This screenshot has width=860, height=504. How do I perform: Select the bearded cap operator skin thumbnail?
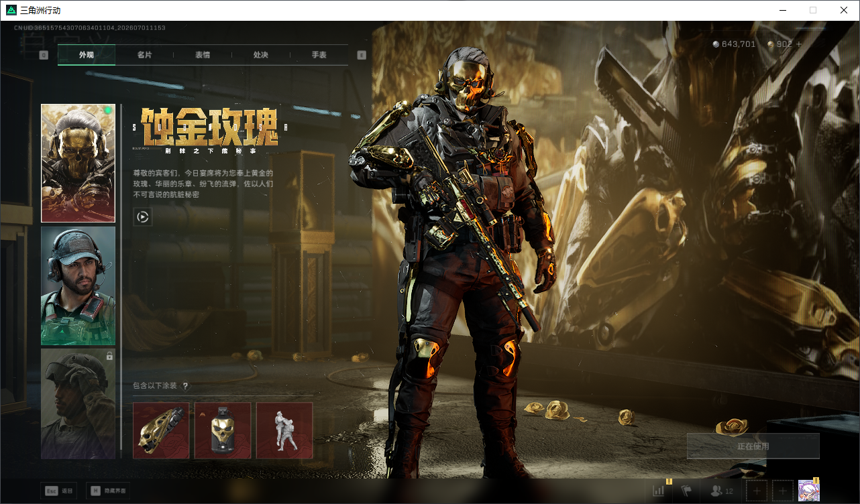point(78,286)
